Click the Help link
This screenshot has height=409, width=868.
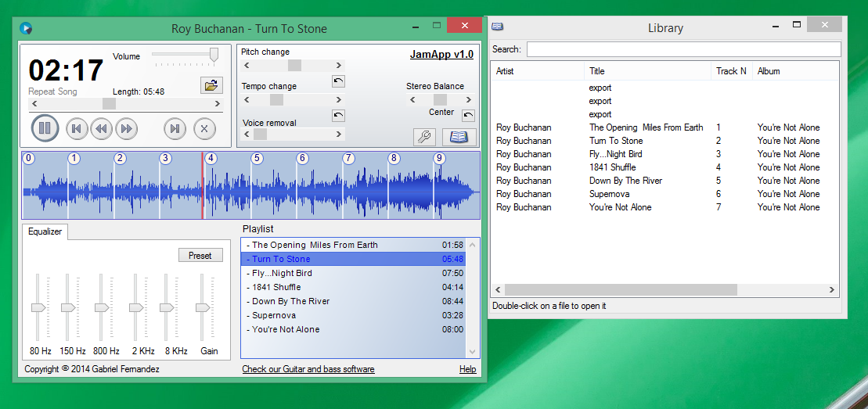(467, 369)
